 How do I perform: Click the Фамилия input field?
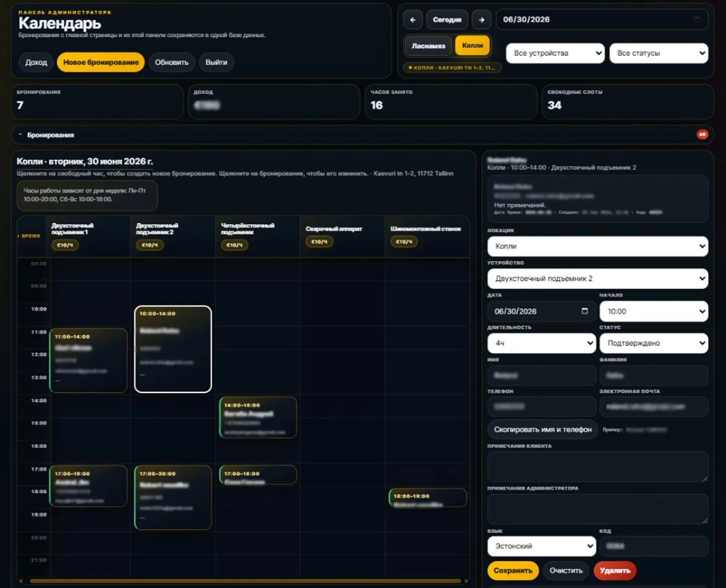click(x=653, y=376)
